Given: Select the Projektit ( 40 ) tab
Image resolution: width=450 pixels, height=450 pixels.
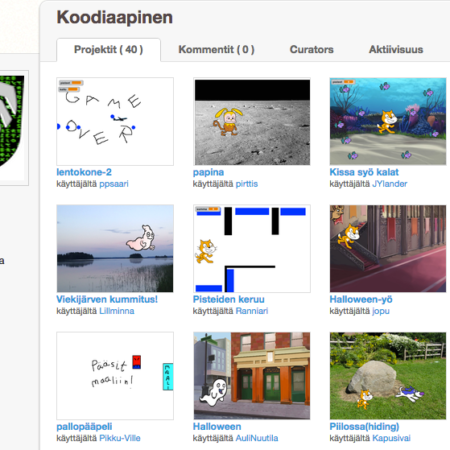Looking at the screenshot, I should point(108,50).
